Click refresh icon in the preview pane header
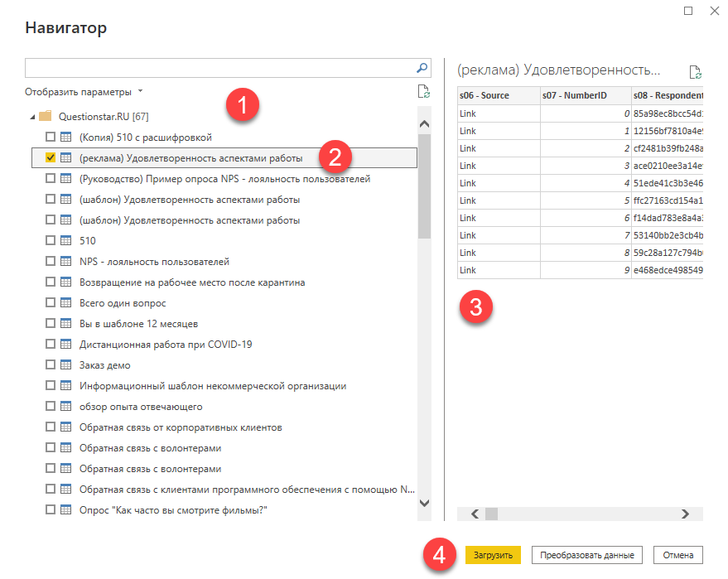 695,72
